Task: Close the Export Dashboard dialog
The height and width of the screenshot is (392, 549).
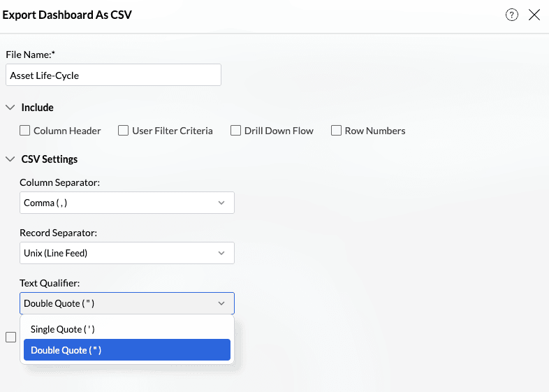Action: point(534,15)
